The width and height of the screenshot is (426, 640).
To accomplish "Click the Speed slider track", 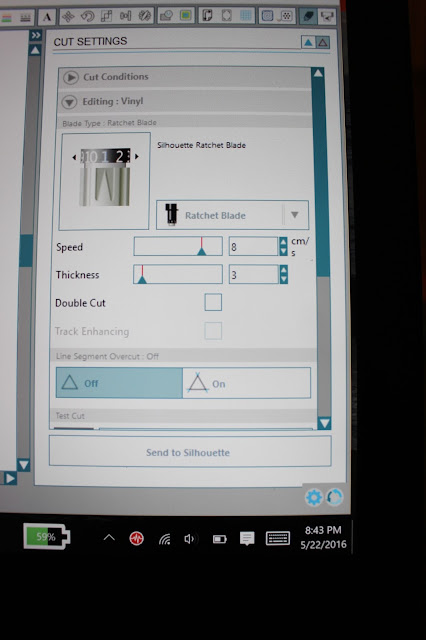I will (178, 246).
